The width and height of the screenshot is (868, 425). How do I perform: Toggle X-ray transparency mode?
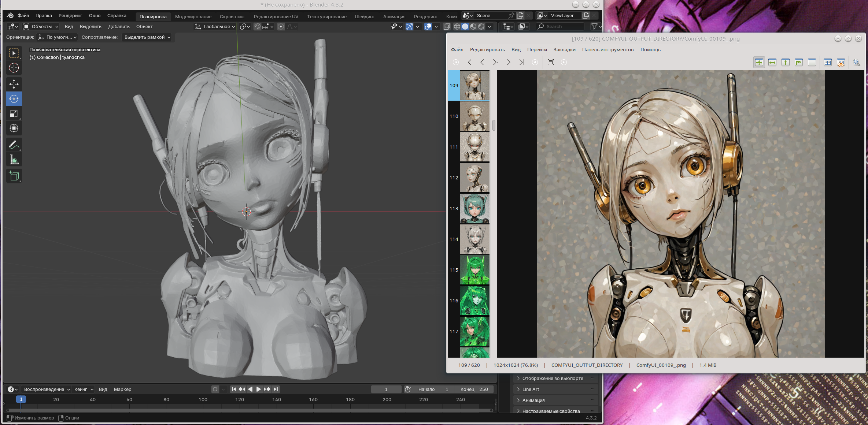447,27
